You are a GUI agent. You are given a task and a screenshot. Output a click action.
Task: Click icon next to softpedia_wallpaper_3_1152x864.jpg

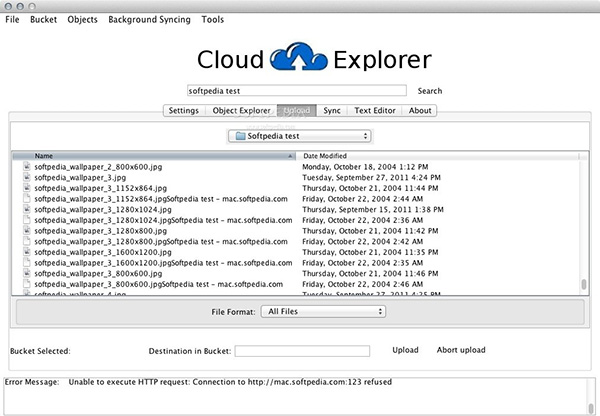pyautogui.click(x=26, y=188)
